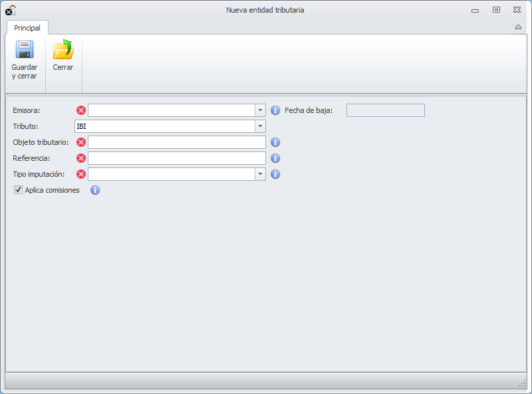Click the red error icon for Emisora
This screenshot has width=532, height=394.
(x=81, y=110)
